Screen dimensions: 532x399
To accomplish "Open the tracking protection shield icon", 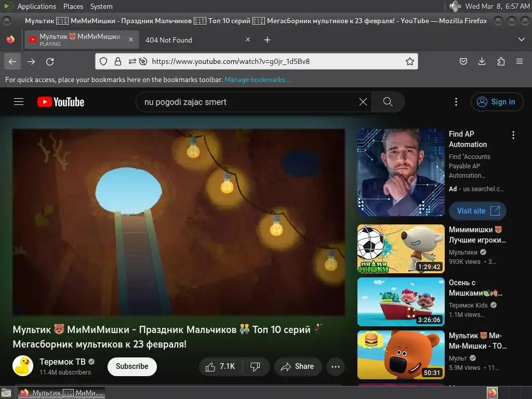I will click(103, 61).
